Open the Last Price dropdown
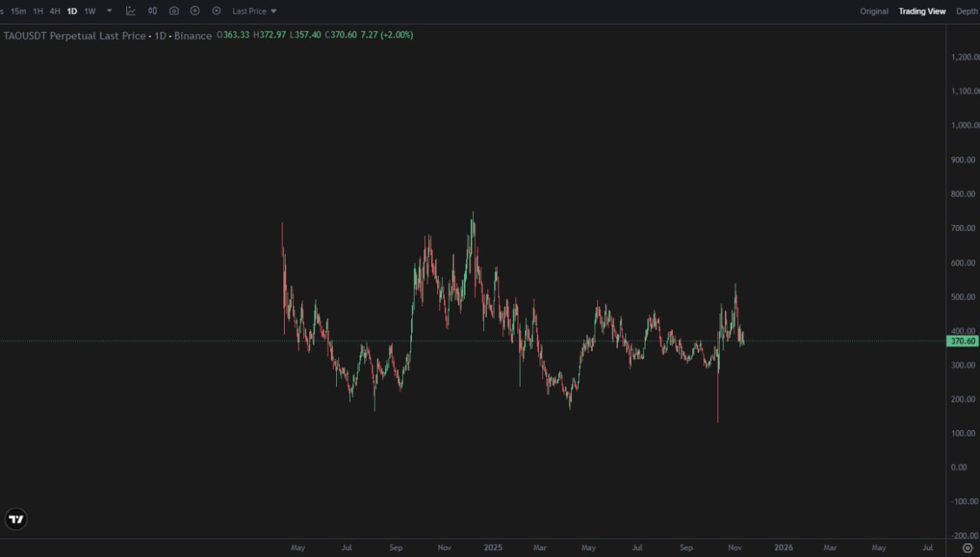Image resolution: width=980 pixels, height=557 pixels. (x=255, y=11)
